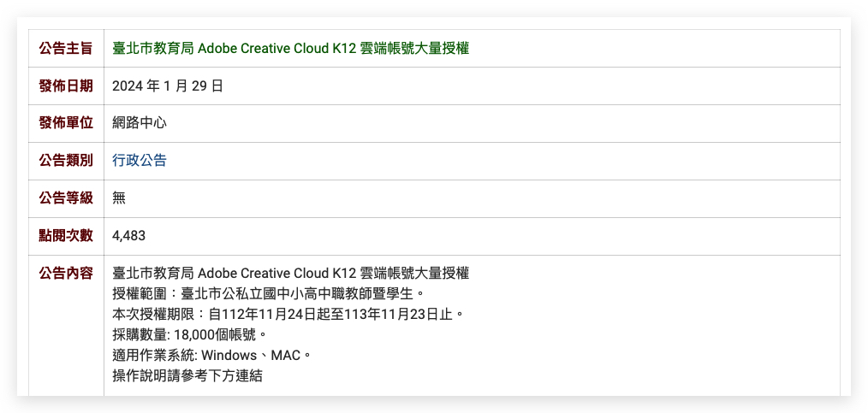
Task: Open the green Adobe Creative Cloud K12 announcement title link
Action: (x=291, y=49)
